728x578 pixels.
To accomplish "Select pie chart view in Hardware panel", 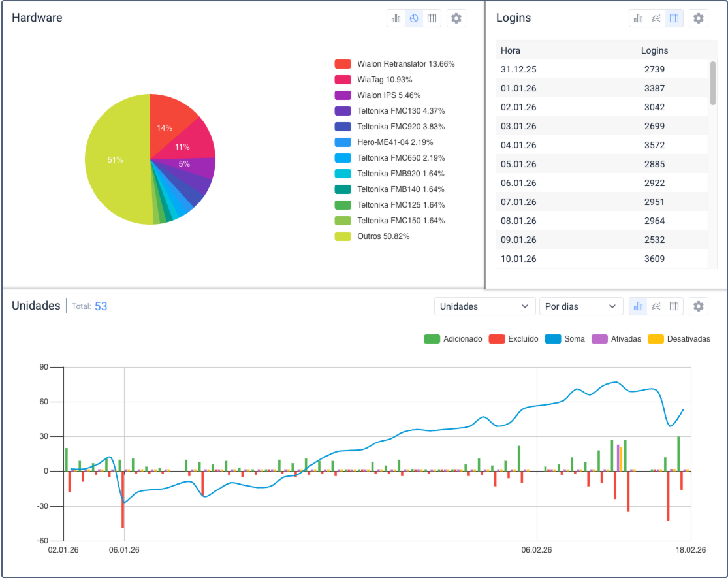I will point(414,18).
